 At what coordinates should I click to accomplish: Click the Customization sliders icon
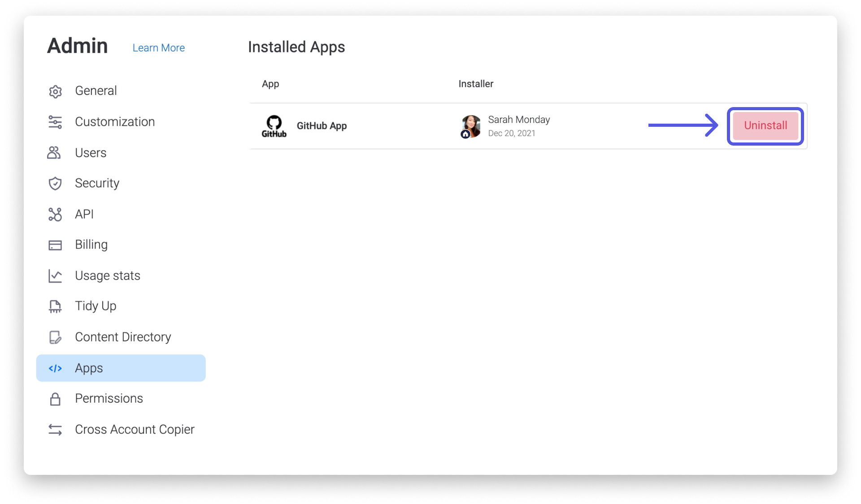[55, 122]
